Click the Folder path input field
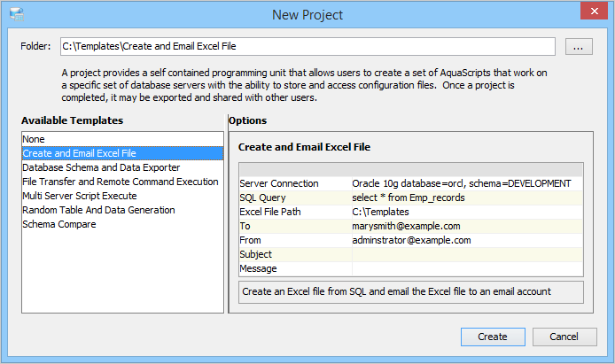615x364 pixels. pyautogui.click(x=307, y=47)
